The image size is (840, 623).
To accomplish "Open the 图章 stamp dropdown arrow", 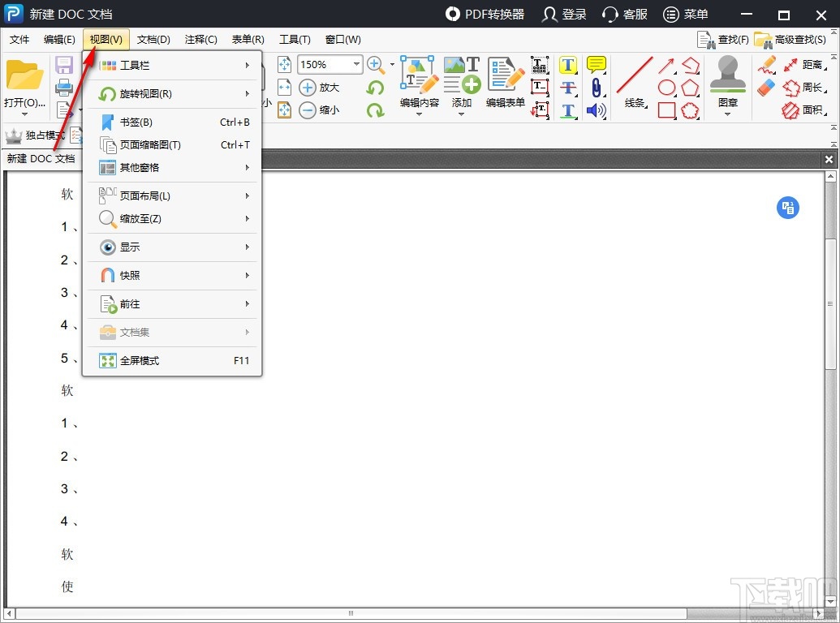I will (x=727, y=114).
